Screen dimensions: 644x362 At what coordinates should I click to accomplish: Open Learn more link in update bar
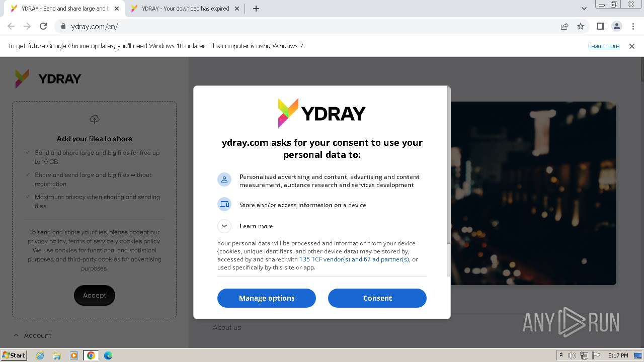604,46
